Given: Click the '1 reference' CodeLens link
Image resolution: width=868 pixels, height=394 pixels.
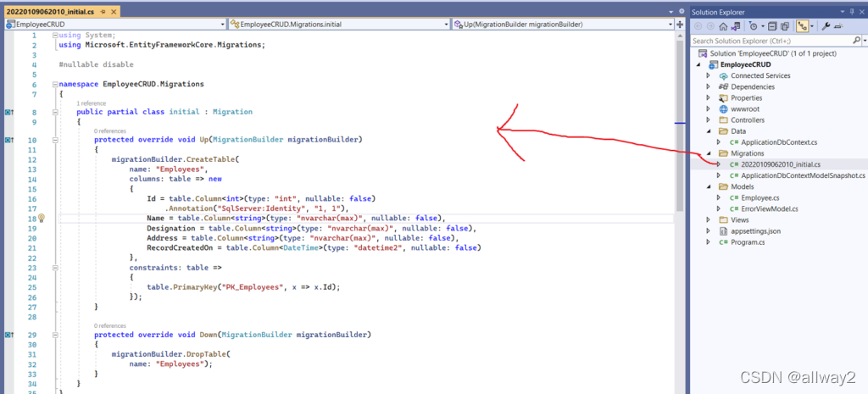Looking at the screenshot, I should (91, 103).
